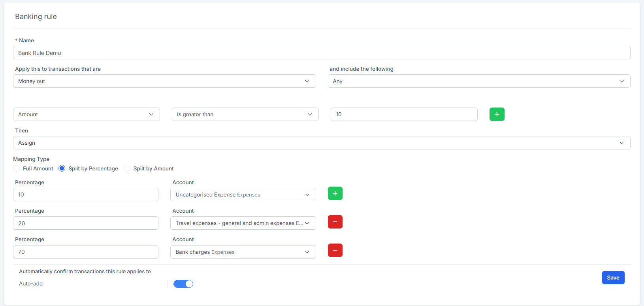
Task: Click the green plus button beside condition value
Action: [x=497, y=114]
